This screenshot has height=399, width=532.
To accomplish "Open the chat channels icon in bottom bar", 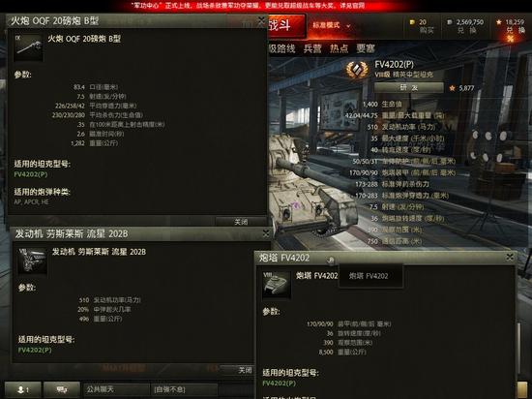I will 62,389.
